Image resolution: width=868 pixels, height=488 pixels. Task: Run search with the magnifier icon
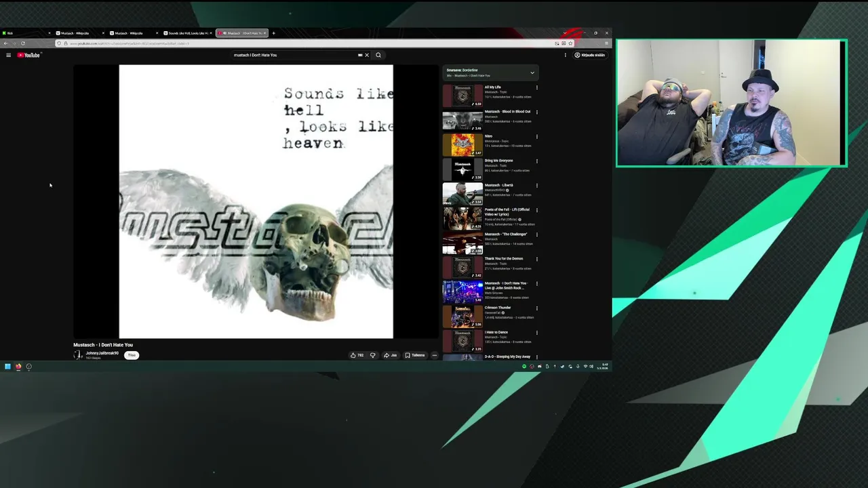(378, 55)
